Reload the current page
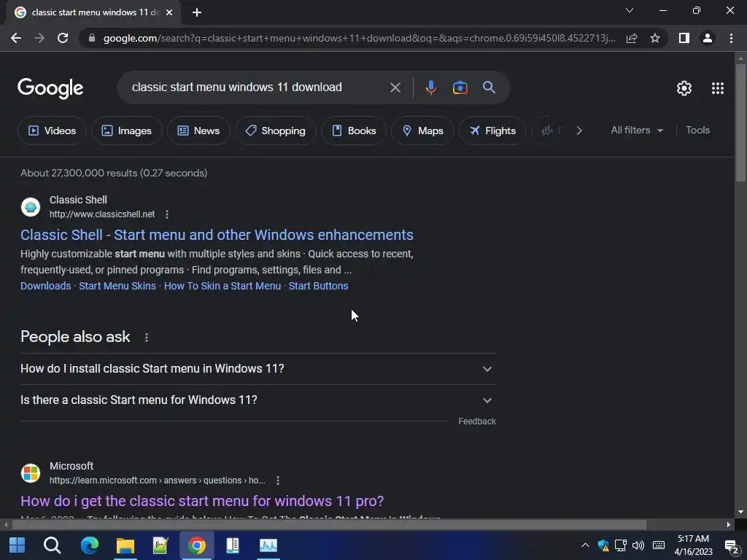The image size is (747, 560). point(63,38)
